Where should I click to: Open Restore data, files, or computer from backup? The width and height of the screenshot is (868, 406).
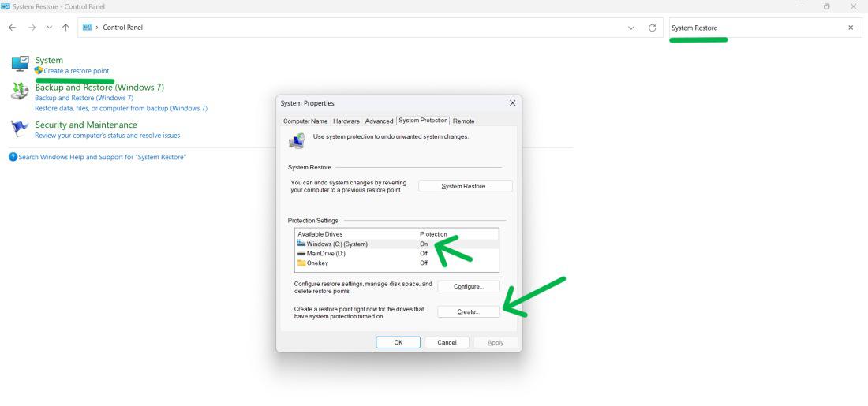tap(122, 109)
